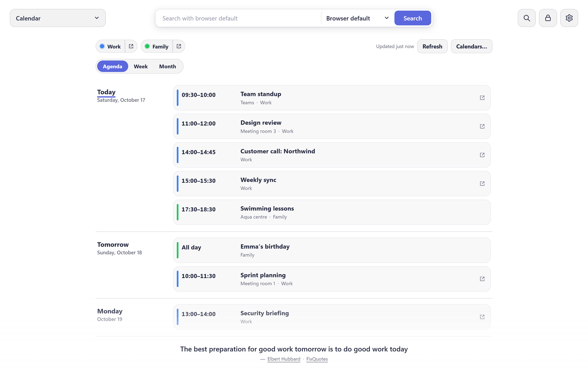Open Work calendar in external link icon
588x368 pixels.
131,46
